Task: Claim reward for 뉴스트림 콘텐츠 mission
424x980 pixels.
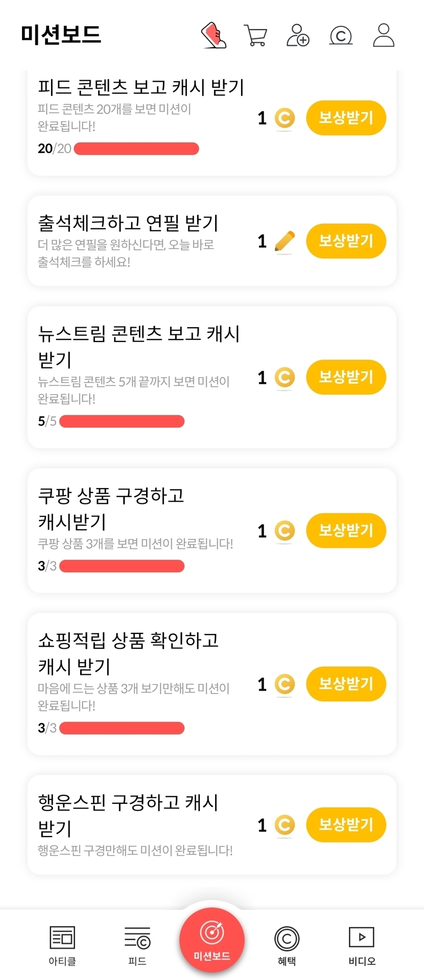Action: 346,377
